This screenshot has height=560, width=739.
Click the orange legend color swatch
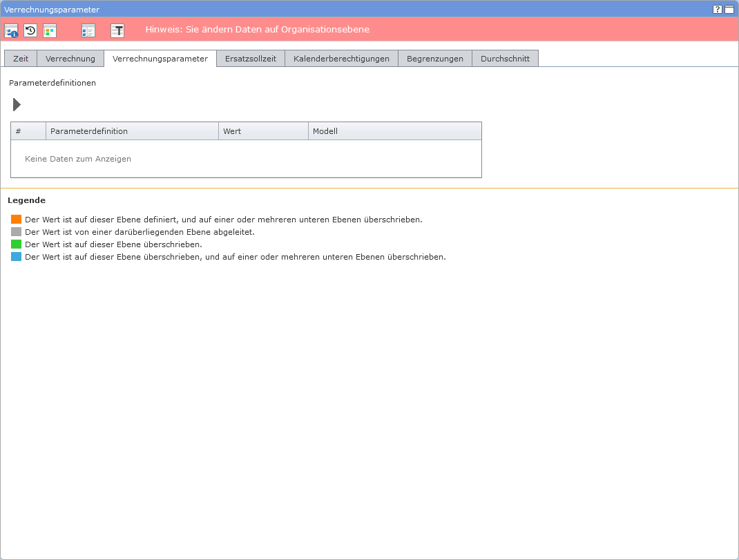click(17, 220)
